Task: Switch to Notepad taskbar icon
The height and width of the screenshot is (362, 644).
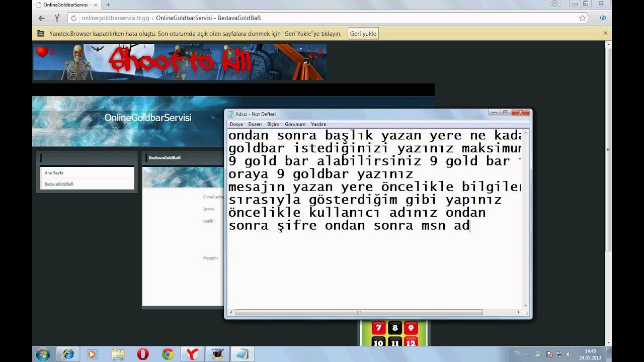Action: tap(243, 354)
